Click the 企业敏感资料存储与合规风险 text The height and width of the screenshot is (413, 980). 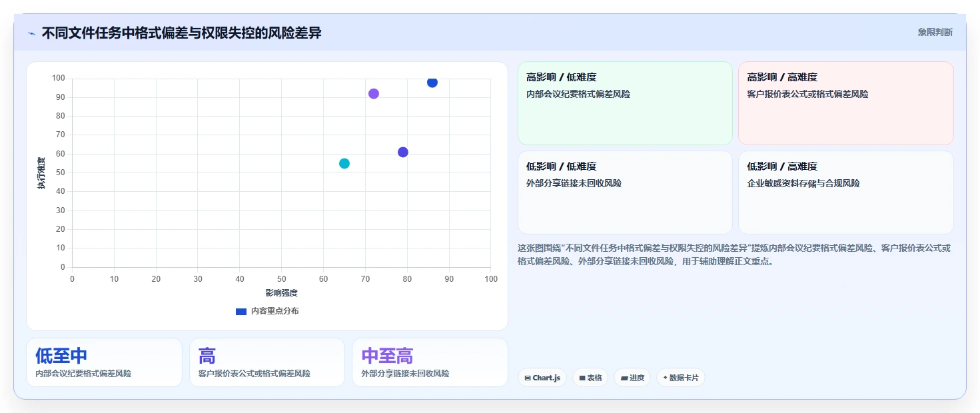tap(803, 183)
